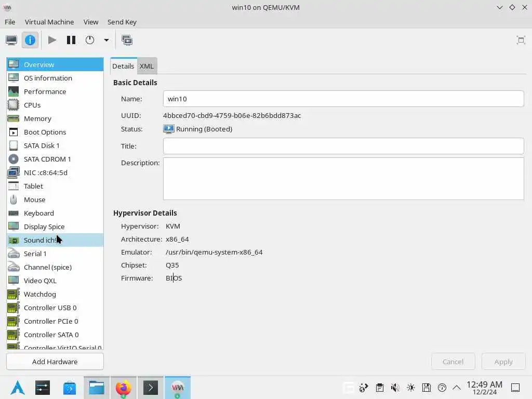Viewport: 532px width, 399px height.
Task: Select SATA CDROM 1 device
Action: click(55, 159)
